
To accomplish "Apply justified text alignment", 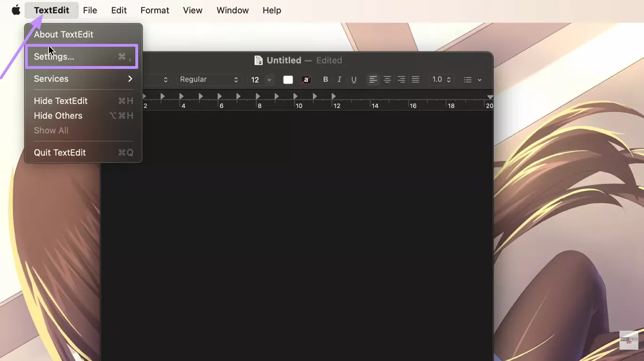I will click(415, 80).
